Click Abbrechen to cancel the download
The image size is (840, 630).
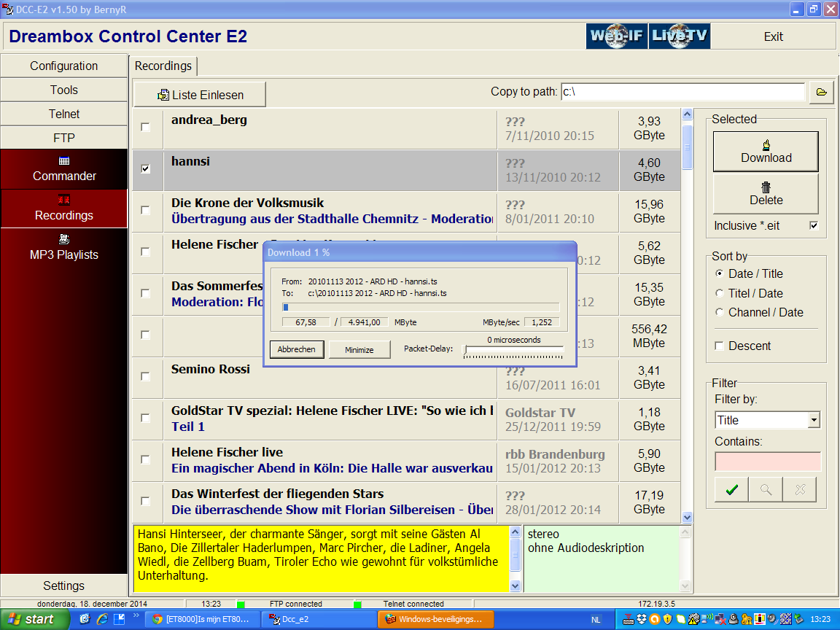point(297,349)
